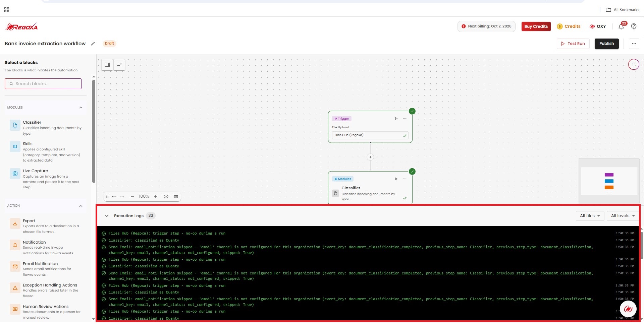Select the Skills module block
Viewport: 644px width, 324px height.
pos(46,152)
